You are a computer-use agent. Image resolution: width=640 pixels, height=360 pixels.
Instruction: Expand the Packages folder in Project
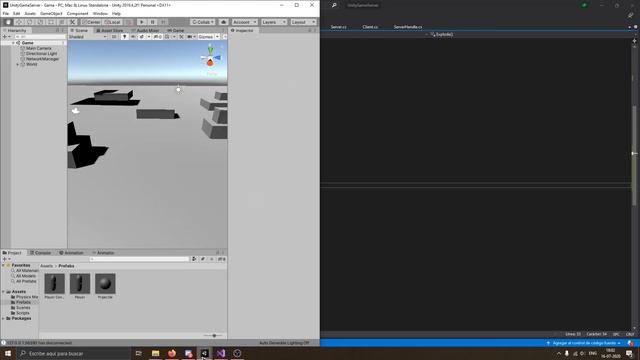(x=4, y=318)
